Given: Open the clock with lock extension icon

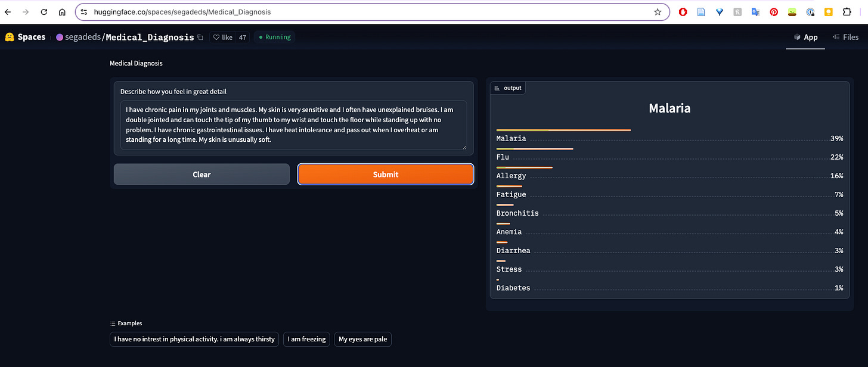Looking at the screenshot, I should pos(810,12).
